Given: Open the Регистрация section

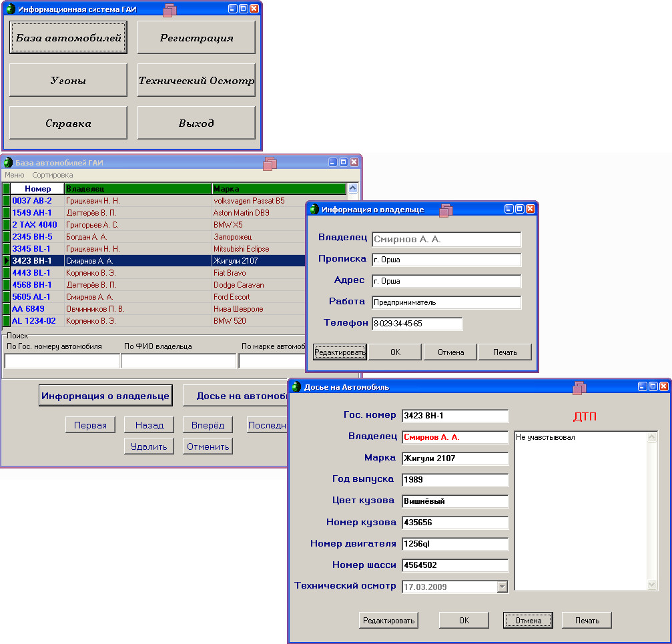Looking at the screenshot, I should point(196,38).
